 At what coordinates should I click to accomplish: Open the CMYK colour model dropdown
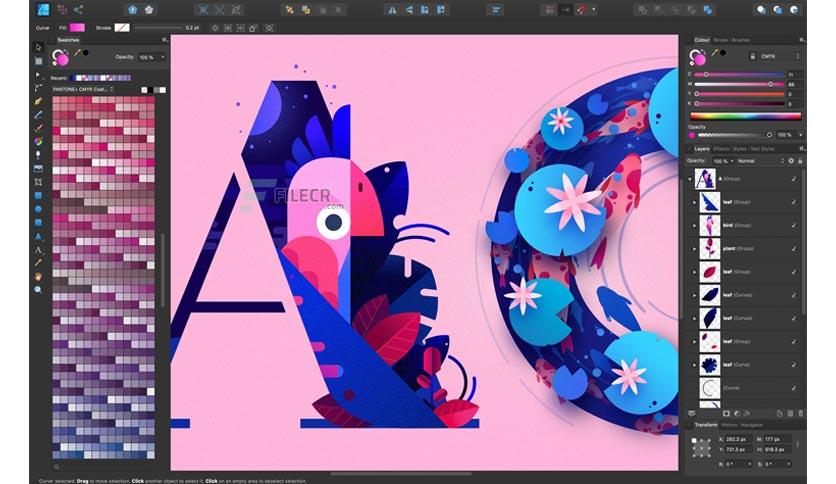tap(779, 56)
